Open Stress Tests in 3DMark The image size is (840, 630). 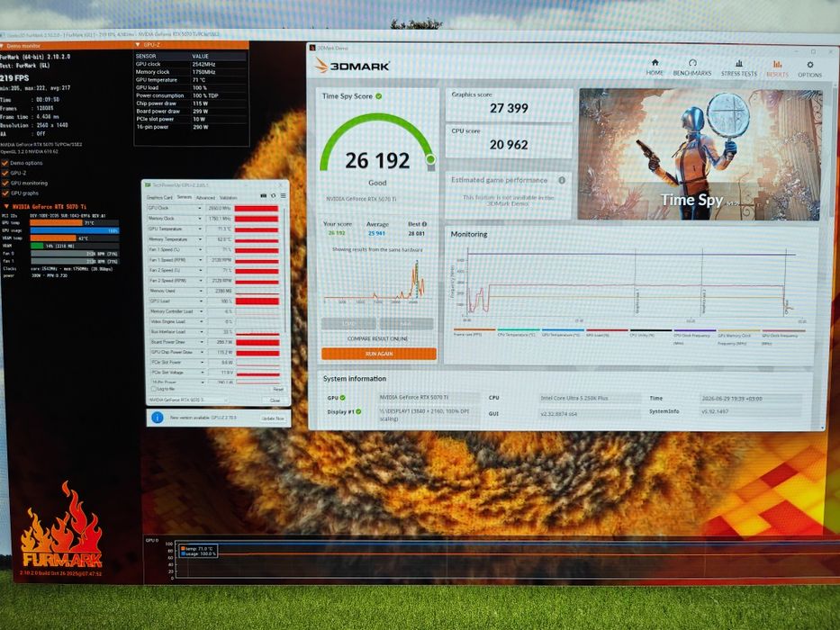click(x=739, y=68)
